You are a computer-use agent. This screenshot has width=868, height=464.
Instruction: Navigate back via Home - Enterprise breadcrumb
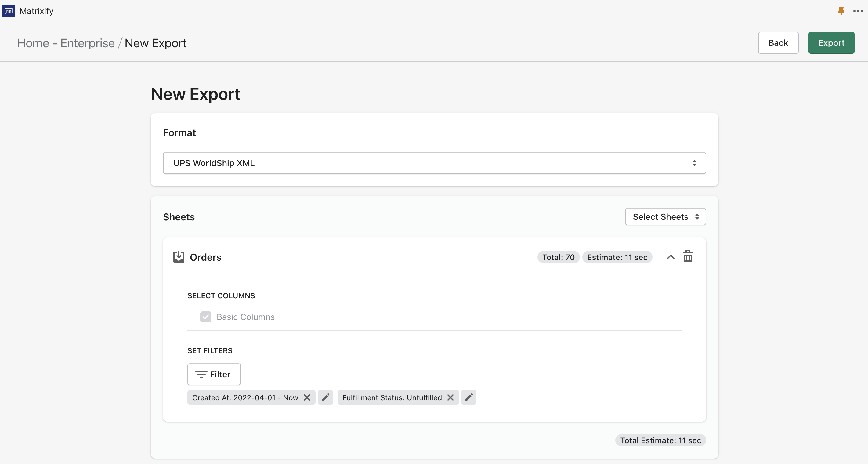coord(66,43)
